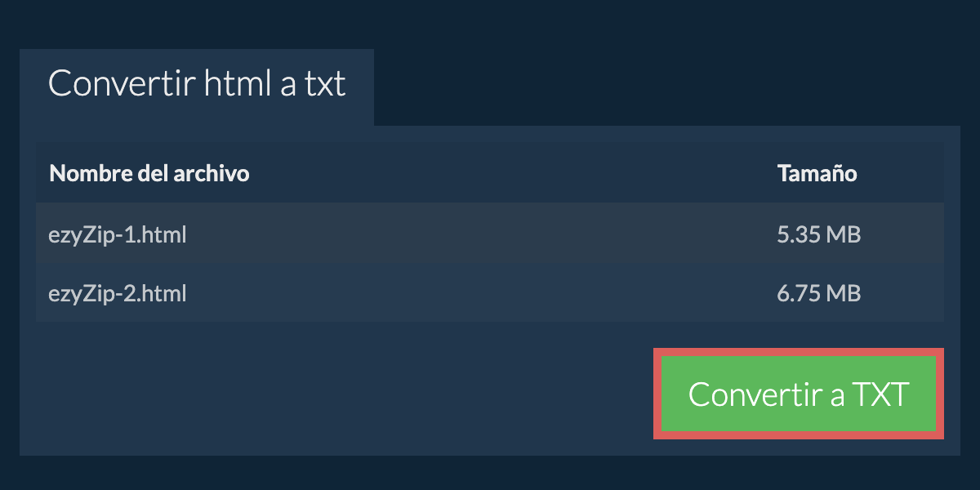
Task: Click the word Convertir on the green button
Action: [754, 394]
